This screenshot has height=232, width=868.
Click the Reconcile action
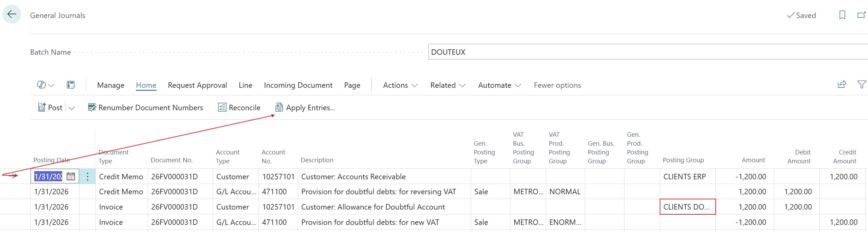coord(239,108)
